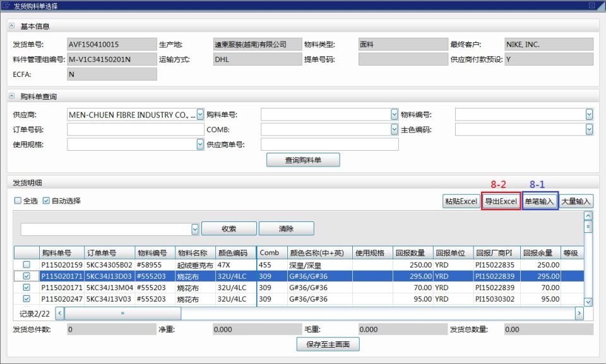This screenshot has width=606, height=364.
Task: Open the 物料编号 dropdown
Action: pos(589,115)
